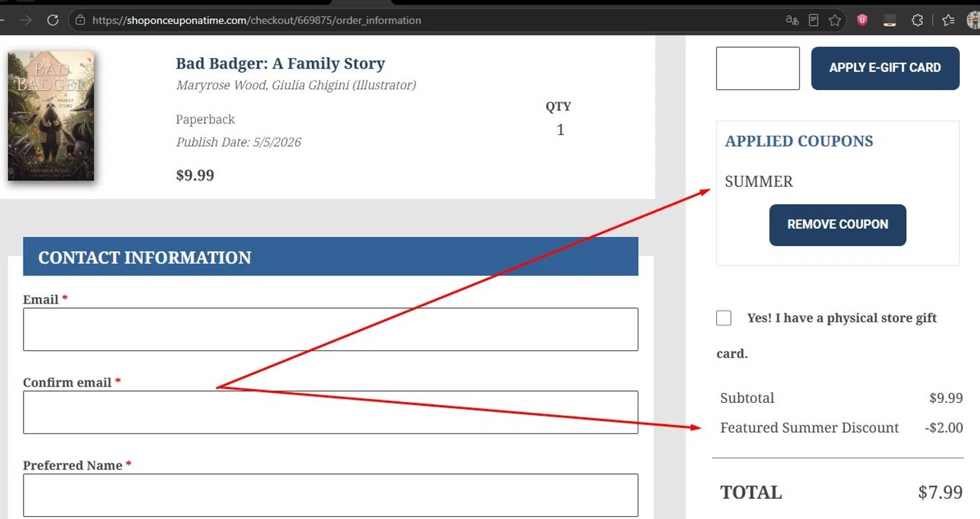Click the -$2.00 discount amount

pos(944,428)
